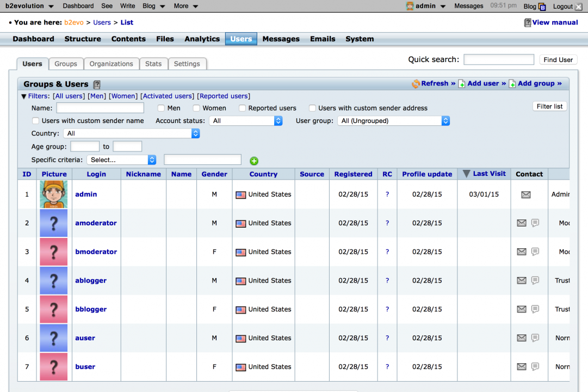The height and width of the screenshot is (392, 588).
Task: Click the Quick search input field
Action: pos(499,59)
